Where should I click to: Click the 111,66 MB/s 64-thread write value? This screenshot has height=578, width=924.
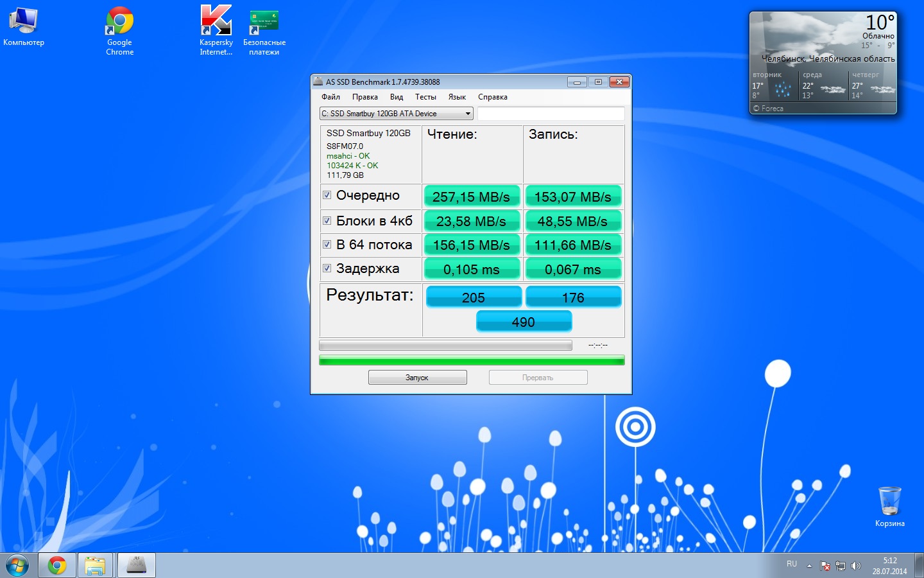click(x=573, y=245)
